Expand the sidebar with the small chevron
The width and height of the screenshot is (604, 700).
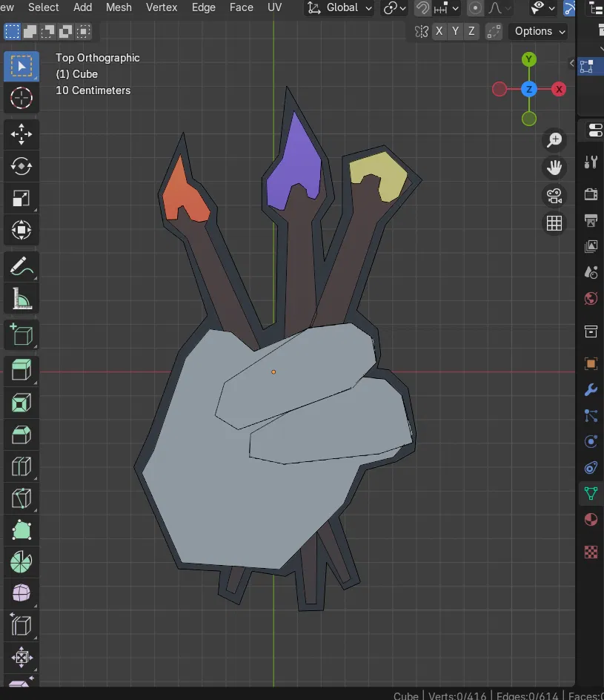coord(571,63)
